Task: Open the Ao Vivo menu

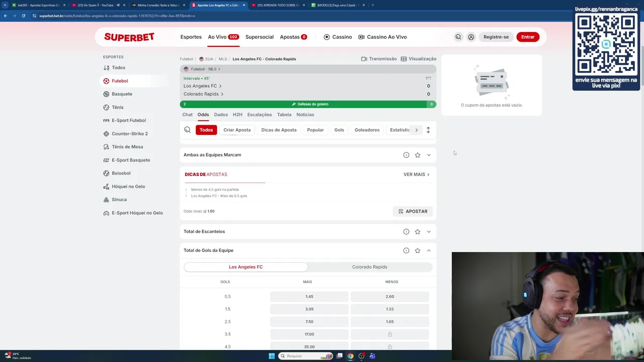Action: (223, 37)
